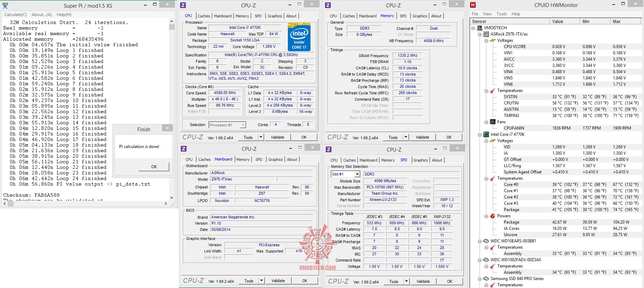644x288 pixels.
Task: Click OK in the CPU-Z Memory window
Action: click(x=449, y=137)
